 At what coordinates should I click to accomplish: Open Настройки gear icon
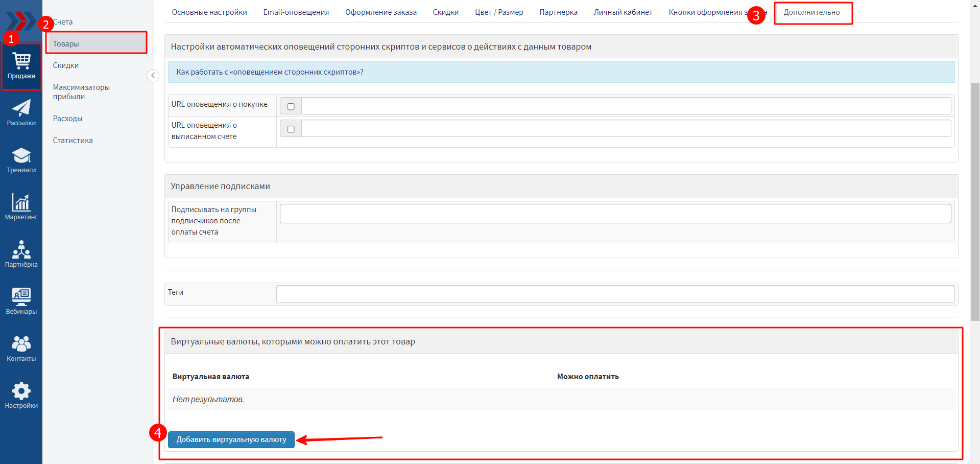[21, 395]
